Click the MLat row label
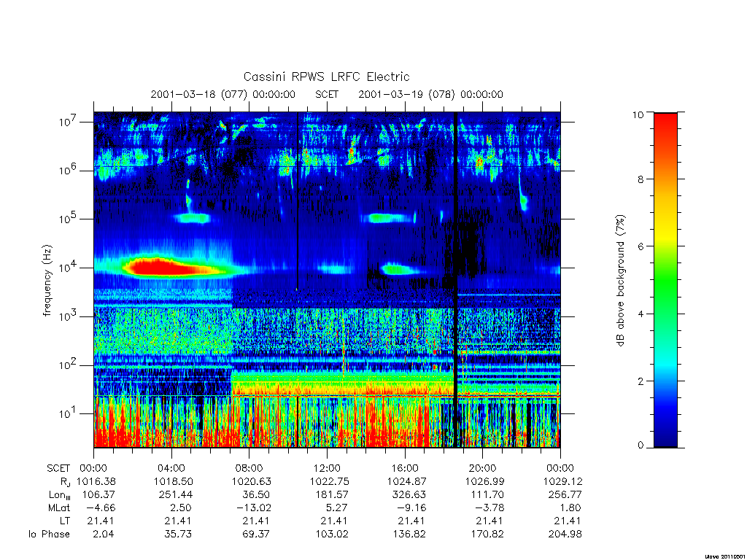This screenshot has width=747, height=560. pyautogui.click(x=59, y=507)
